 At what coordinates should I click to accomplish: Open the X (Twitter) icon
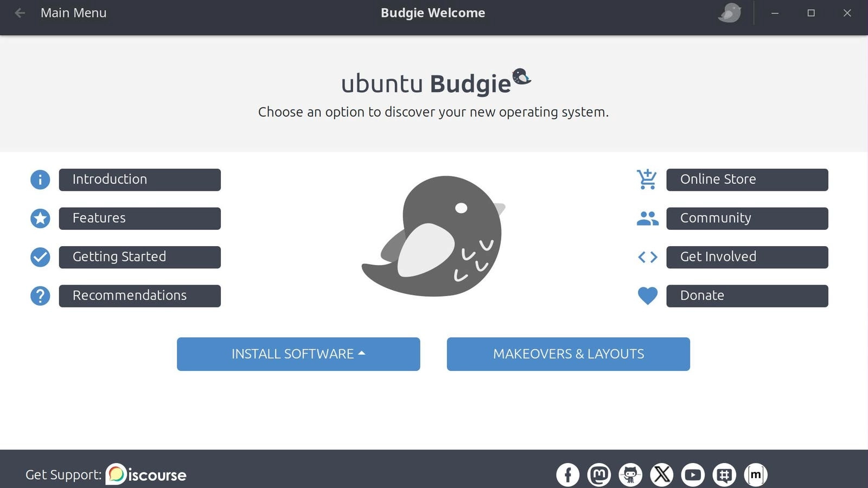tap(662, 475)
